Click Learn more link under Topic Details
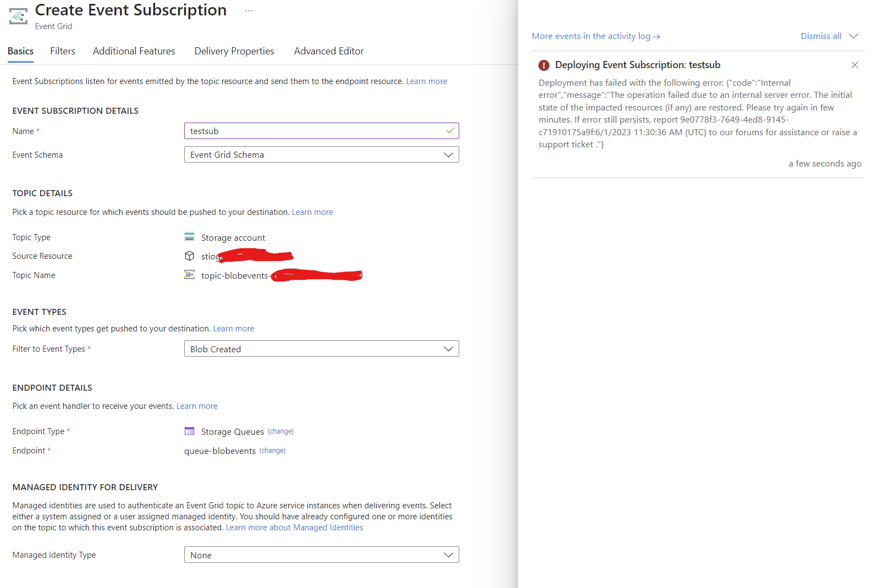875x588 pixels. [x=312, y=212]
